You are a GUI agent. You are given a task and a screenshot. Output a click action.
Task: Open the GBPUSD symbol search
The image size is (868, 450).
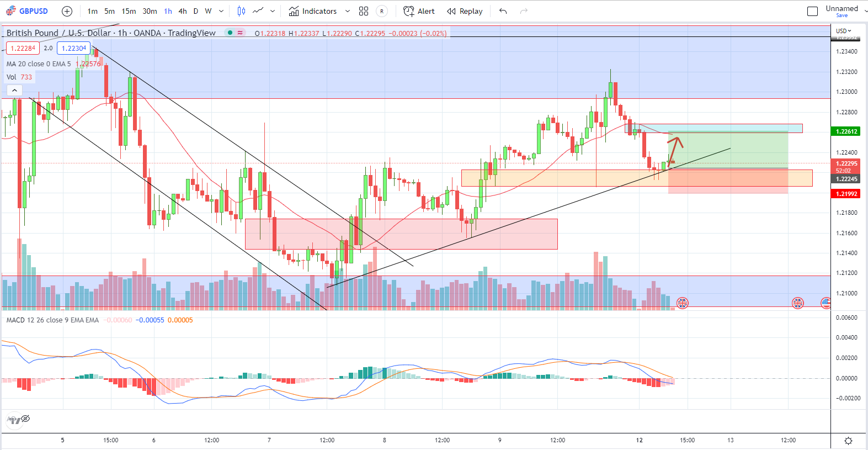(28, 11)
